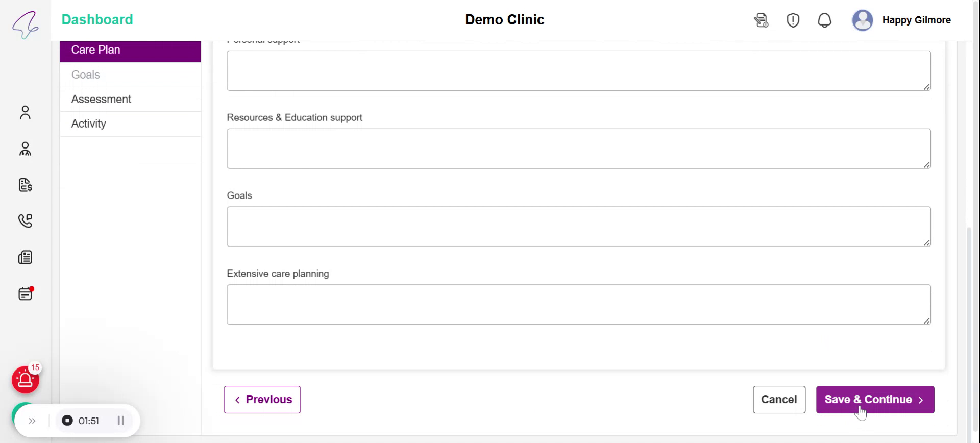Open the notifications bell icon
The width and height of the screenshot is (980, 443).
coord(824,20)
